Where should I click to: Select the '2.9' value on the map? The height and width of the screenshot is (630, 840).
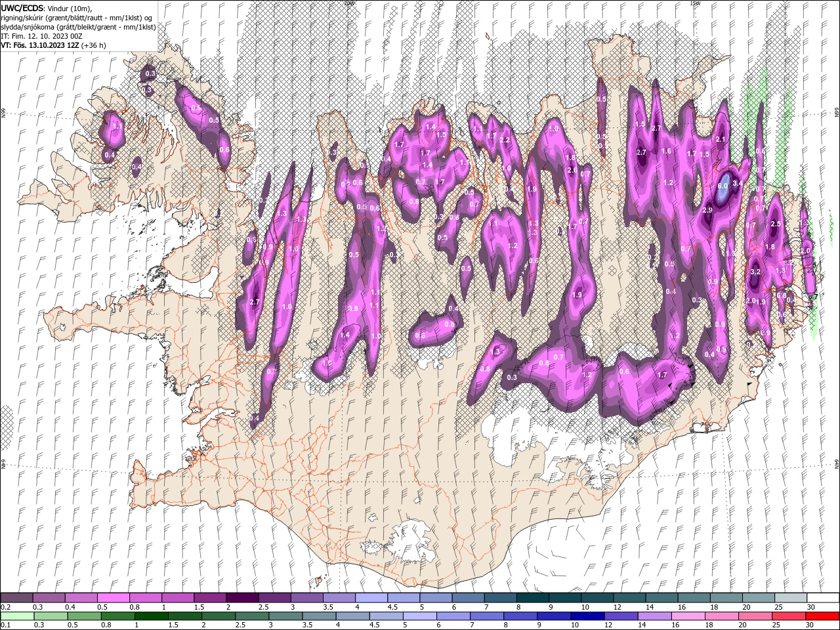(x=707, y=210)
